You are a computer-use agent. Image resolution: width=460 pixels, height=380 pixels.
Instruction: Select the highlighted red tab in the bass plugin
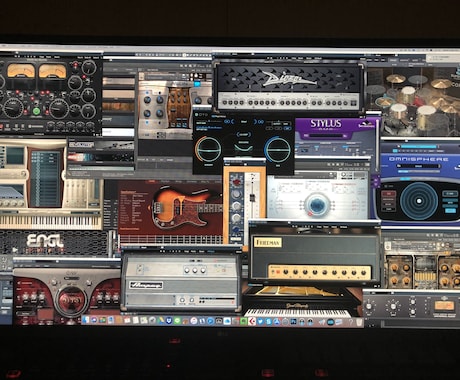tap(152, 182)
